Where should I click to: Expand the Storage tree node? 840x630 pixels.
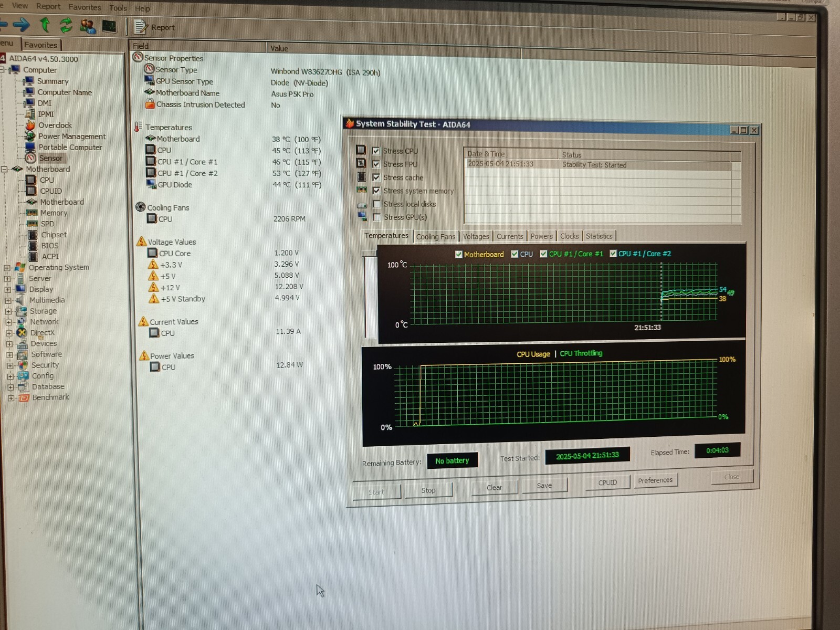click(8, 311)
